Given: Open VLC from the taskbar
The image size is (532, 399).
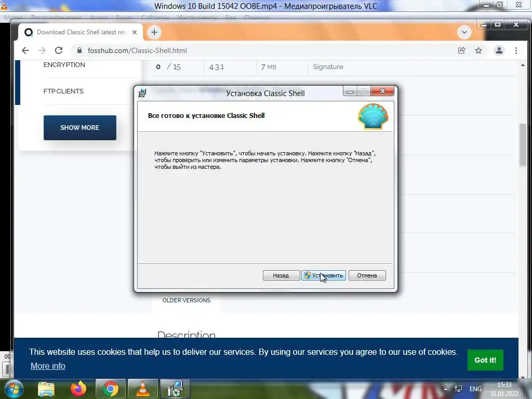Looking at the screenshot, I should click(x=143, y=389).
